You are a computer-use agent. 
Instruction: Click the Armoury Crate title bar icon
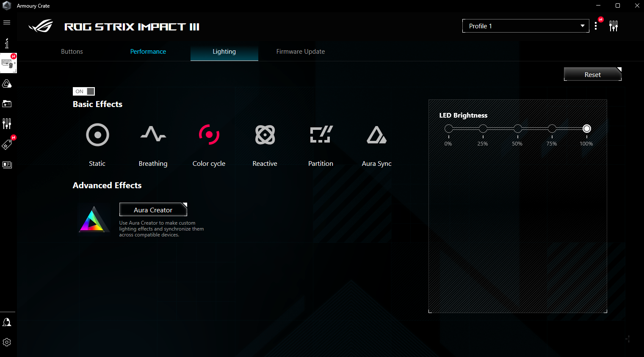click(7, 5)
